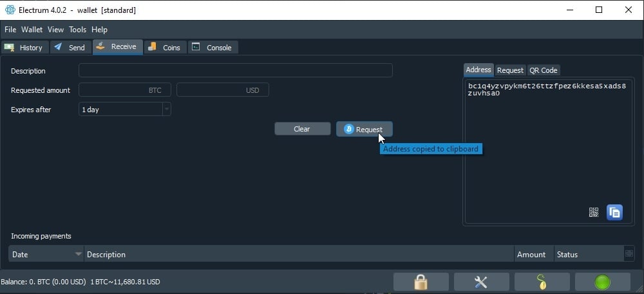644x294 pixels.
Task: Open the Tools menu
Action: pyautogui.click(x=78, y=30)
